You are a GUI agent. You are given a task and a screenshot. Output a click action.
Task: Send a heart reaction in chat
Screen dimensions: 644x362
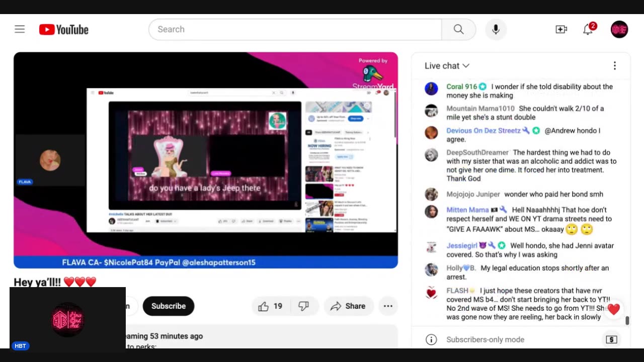point(613,309)
